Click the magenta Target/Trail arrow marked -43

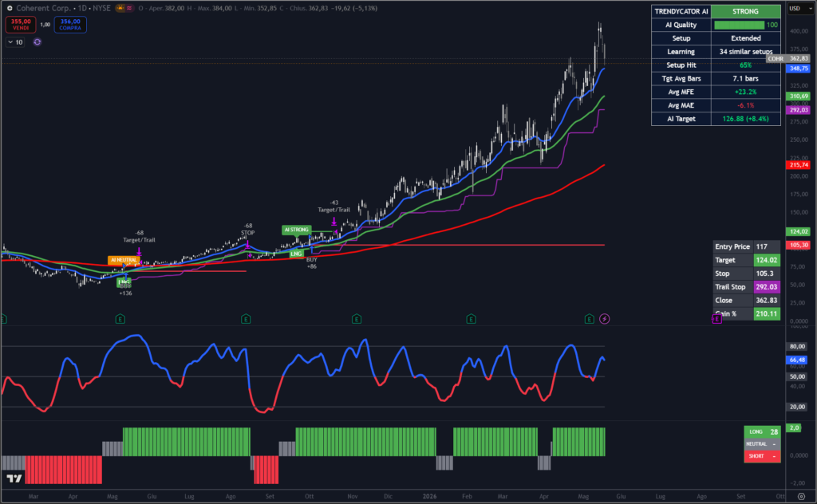(334, 222)
